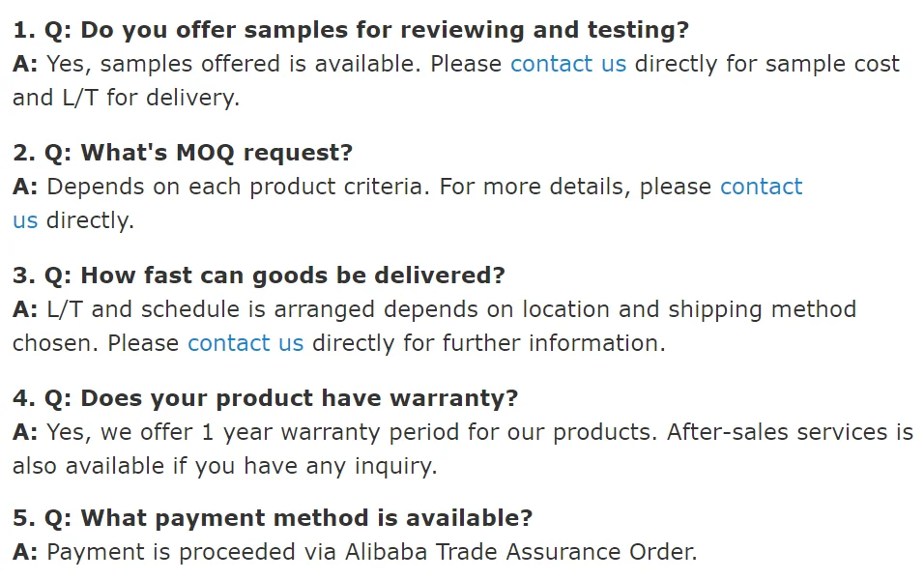Follow the contact us link in the MOQ answer
Screen dimensions: 924x580
click(761, 187)
